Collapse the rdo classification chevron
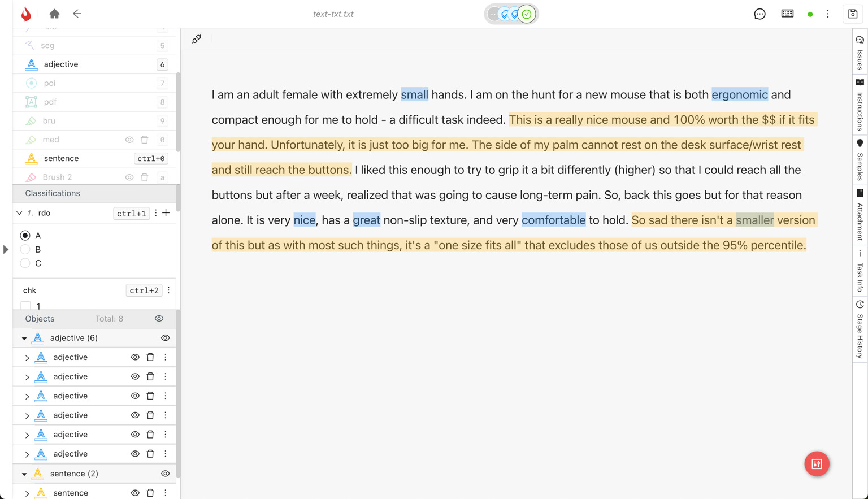The width and height of the screenshot is (868, 499). pos(19,213)
